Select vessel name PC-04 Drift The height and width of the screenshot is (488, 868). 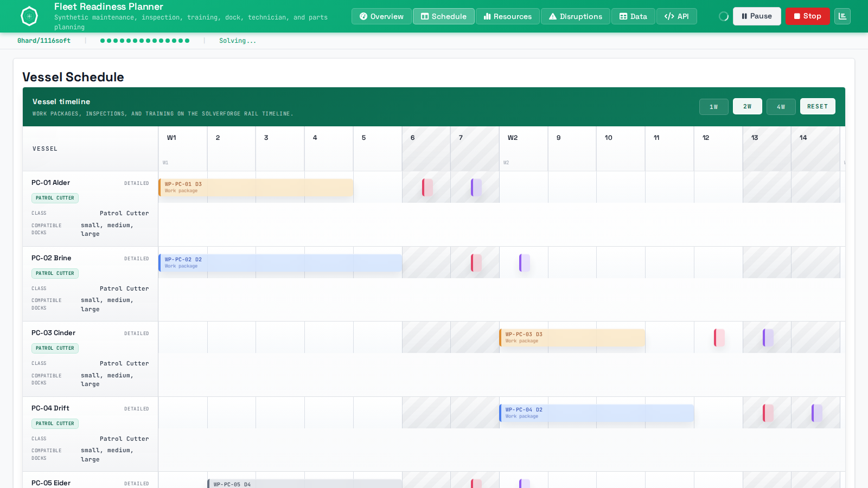(x=50, y=408)
